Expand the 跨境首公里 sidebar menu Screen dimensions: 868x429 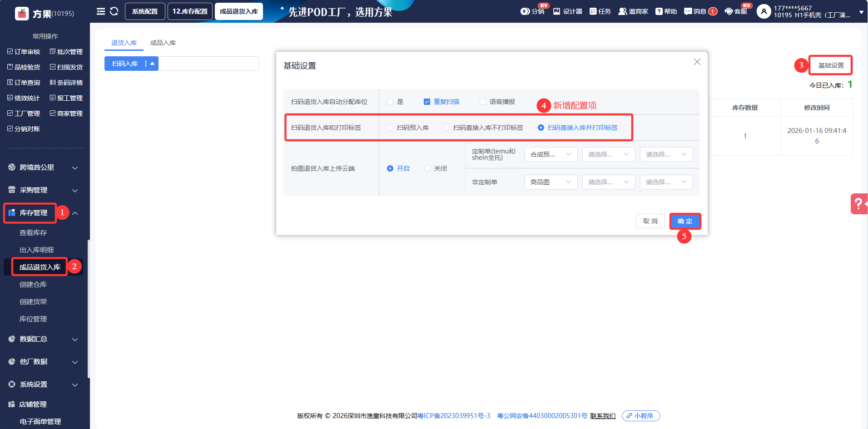[x=44, y=168]
